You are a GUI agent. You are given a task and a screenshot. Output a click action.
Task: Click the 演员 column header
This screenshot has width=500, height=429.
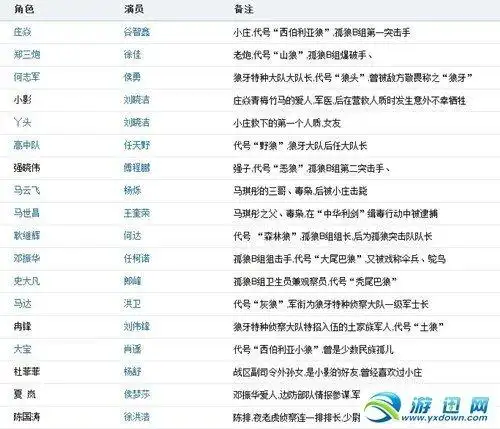point(134,9)
